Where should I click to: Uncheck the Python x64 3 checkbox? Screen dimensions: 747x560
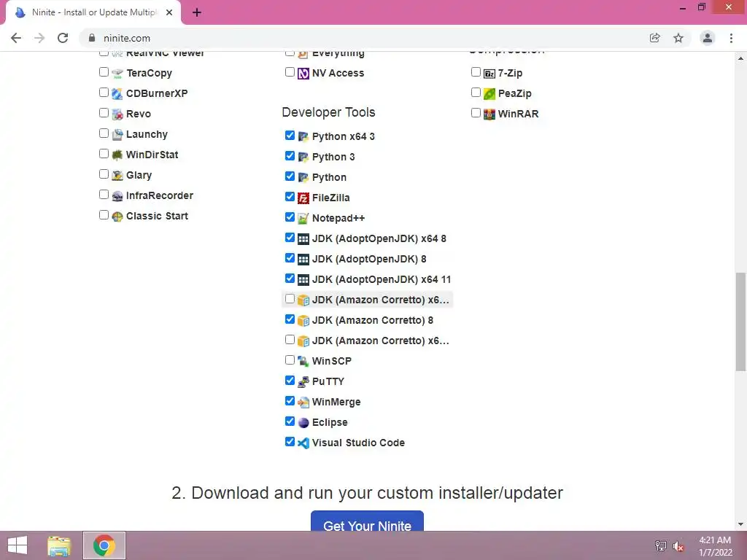(x=290, y=136)
